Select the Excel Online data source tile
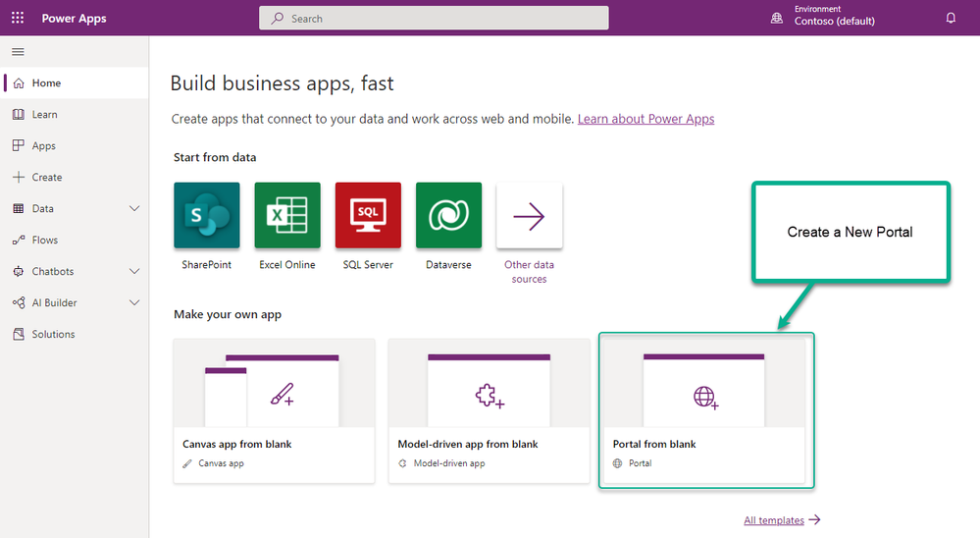The height and width of the screenshot is (538, 980). click(x=287, y=215)
